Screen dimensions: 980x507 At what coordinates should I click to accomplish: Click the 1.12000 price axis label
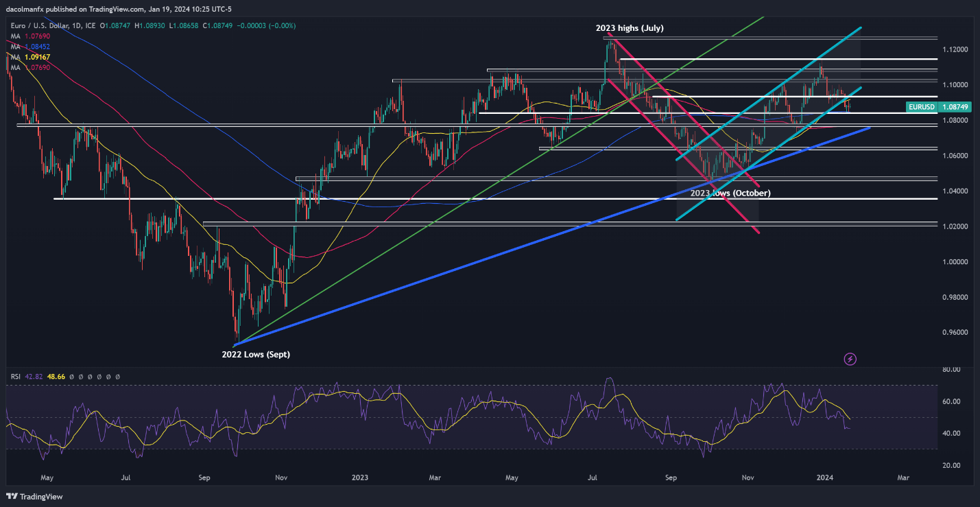(955, 49)
